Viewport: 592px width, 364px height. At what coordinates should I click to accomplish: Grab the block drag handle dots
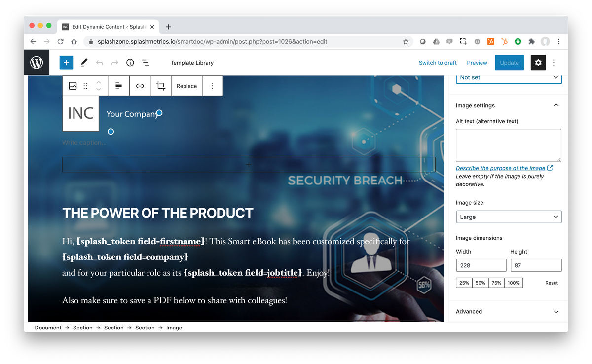coord(85,86)
